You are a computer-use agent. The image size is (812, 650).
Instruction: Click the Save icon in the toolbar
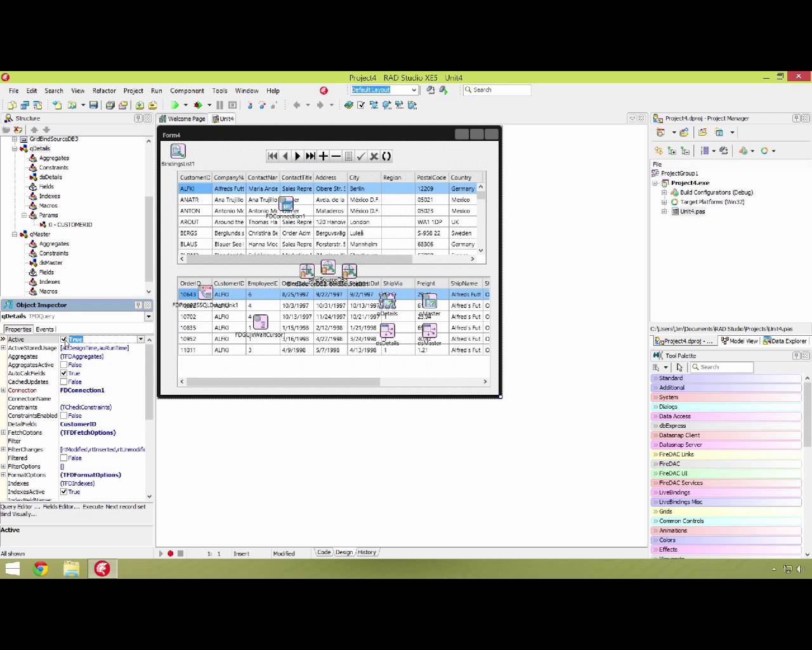point(93,105)
